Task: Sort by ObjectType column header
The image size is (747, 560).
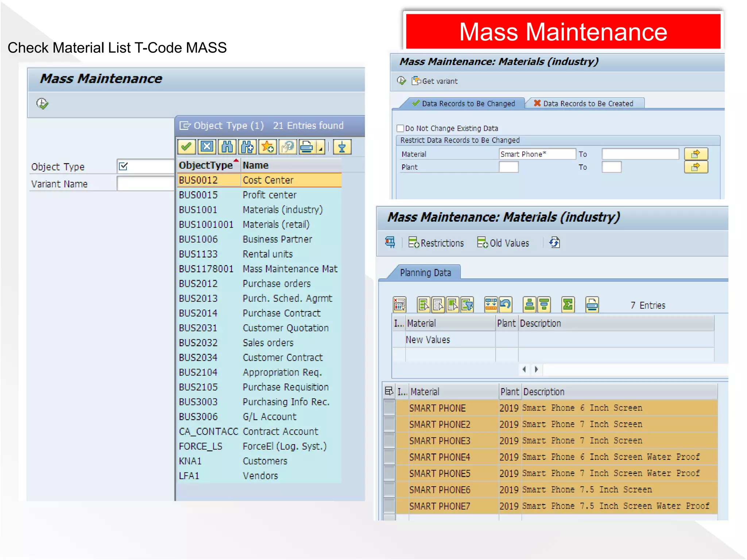Action: tap(208, 165)
